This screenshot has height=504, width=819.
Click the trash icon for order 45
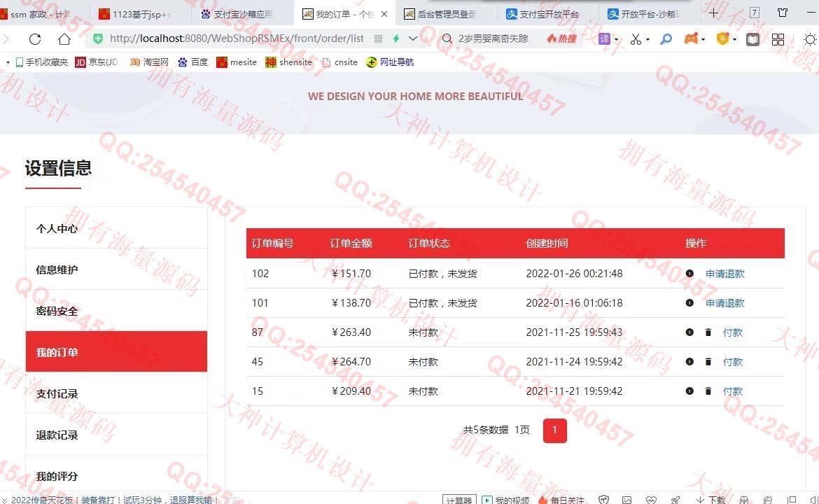[x=708, y=362]
